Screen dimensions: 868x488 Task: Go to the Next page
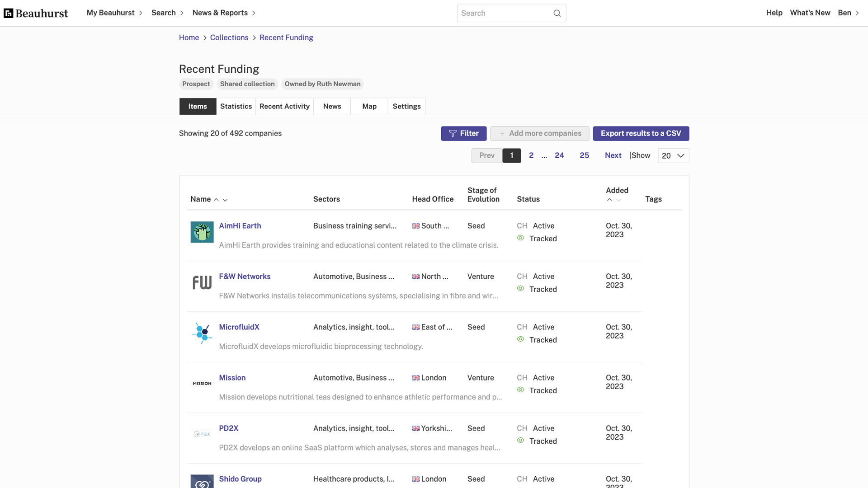613,155
